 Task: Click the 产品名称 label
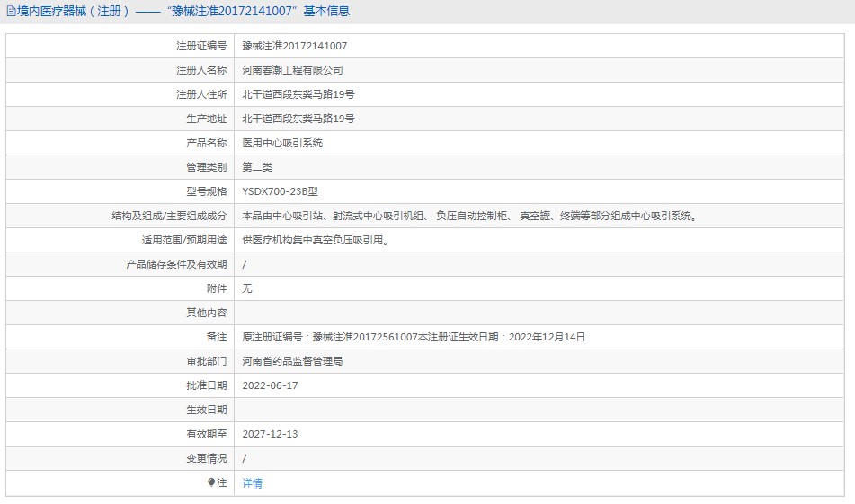(x=207, y=143)
